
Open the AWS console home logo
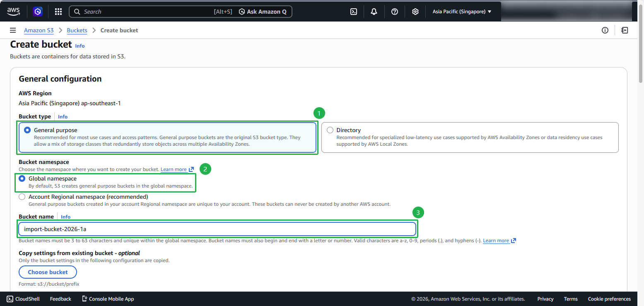tap(14, 12)
